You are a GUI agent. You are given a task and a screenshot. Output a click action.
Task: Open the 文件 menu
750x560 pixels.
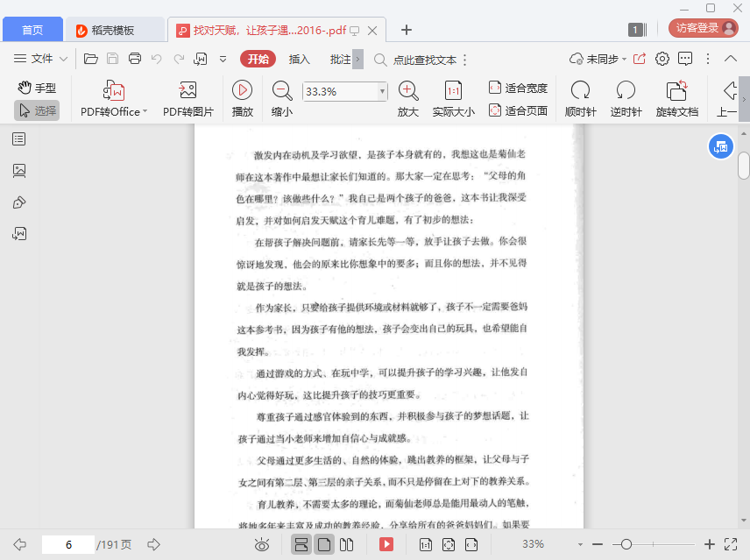pos(40,59)
